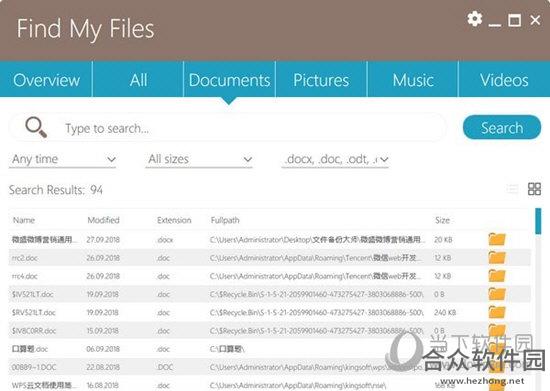Switch to list view layout icon

[512, 189]
